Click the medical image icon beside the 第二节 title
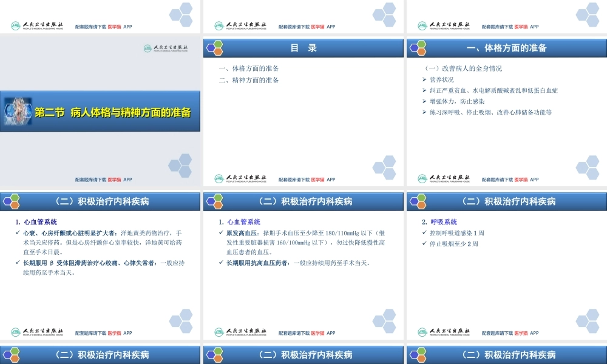The width and height of the screenshot is (607, 364). (17, 112)
